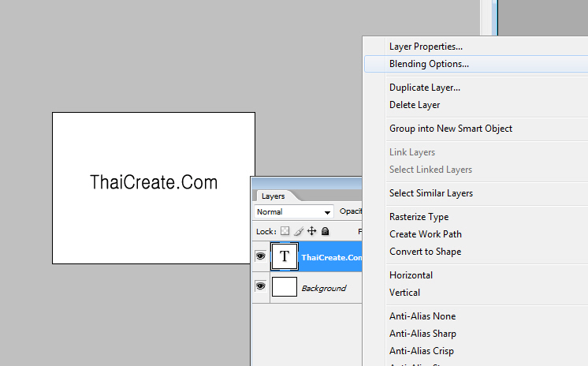Image resolution: width=588 pixels, height=366 pixels.
Task: Toggle lock position move icon
Action: [x=312, y=231]
